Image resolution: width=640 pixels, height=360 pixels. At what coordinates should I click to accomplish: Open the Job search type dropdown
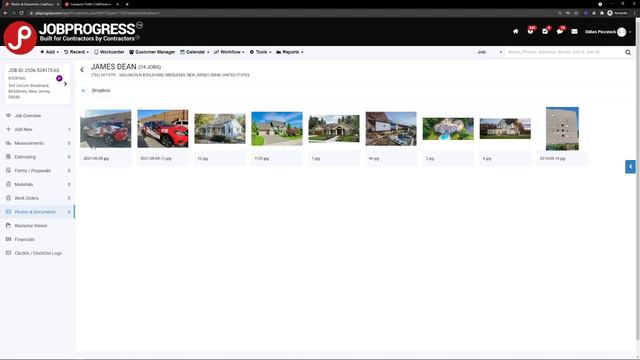click(x=489, y=52)
